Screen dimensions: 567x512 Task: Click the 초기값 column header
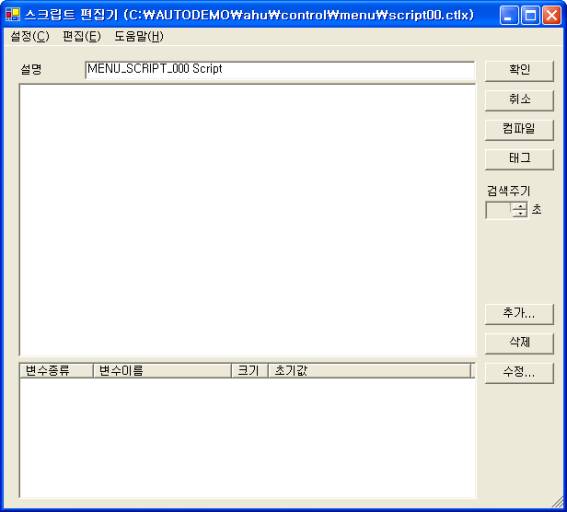pyautogui.click(x=369, y=371)
